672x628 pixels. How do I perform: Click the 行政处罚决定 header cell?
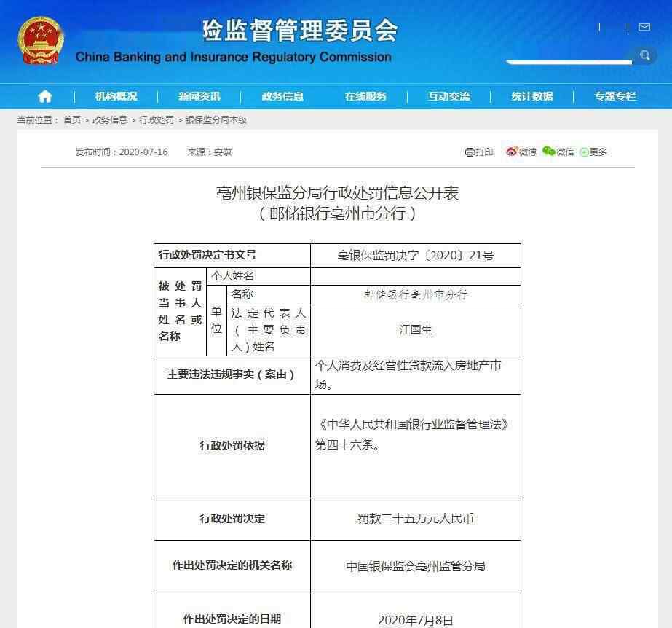(x=232, y=519)
